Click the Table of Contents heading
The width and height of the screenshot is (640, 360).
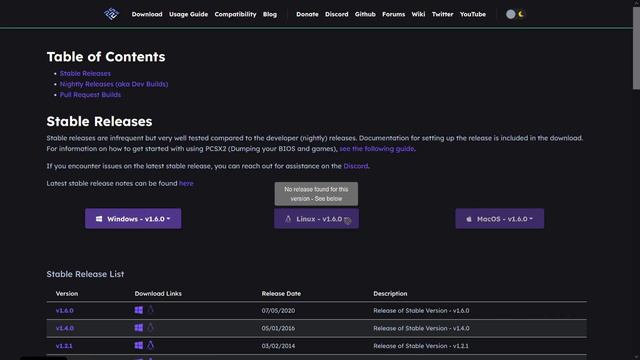coord(106,57)
